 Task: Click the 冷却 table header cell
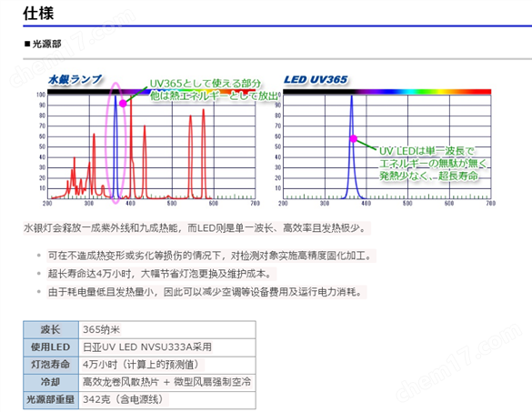point(51,383)
